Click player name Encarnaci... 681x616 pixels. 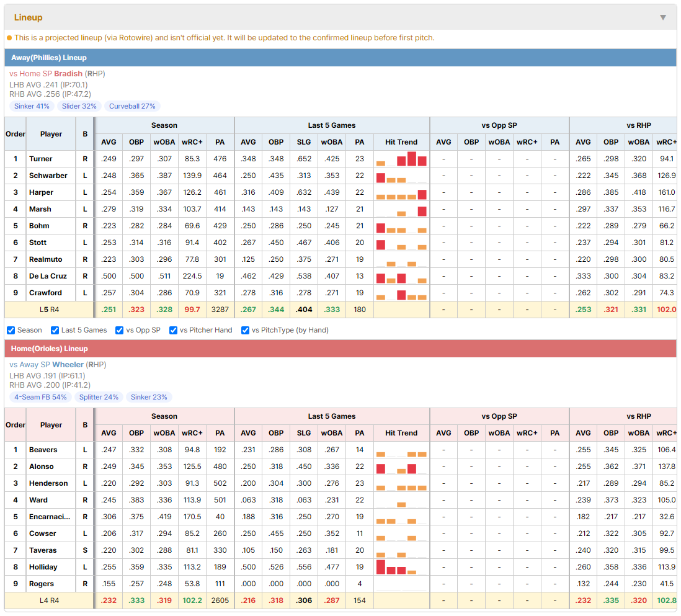pyautogui.click(x=49, y=517)
